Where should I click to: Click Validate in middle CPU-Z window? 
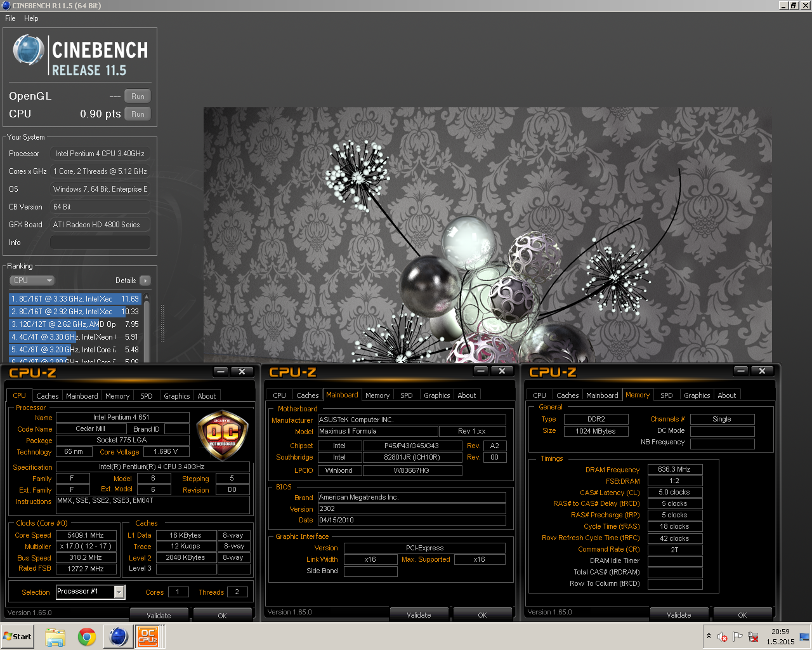[x=419, y=614]
